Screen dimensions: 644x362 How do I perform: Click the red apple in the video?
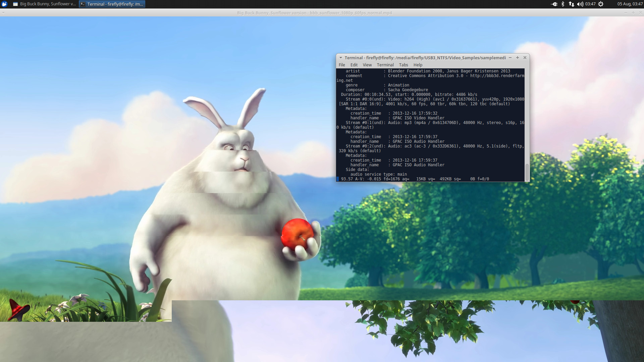297,234
